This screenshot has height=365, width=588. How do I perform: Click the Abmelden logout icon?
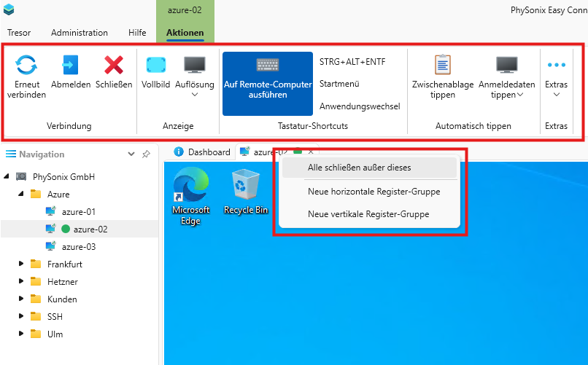71,66
